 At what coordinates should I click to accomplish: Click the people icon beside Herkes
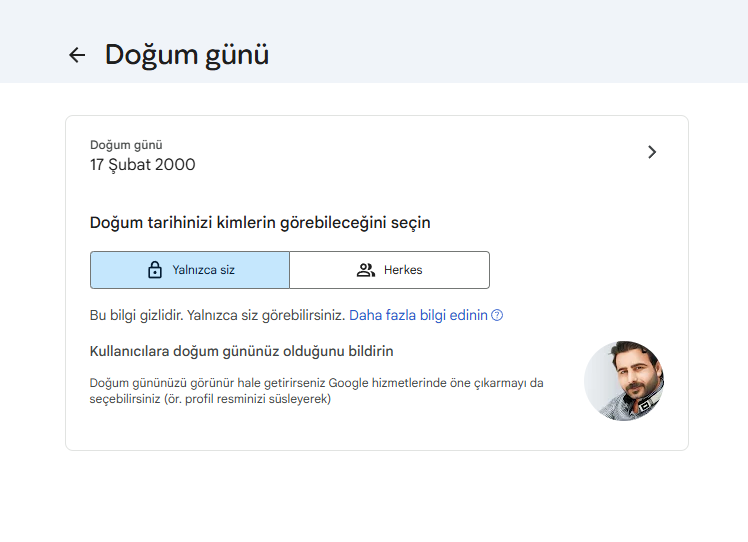[366, 270]
